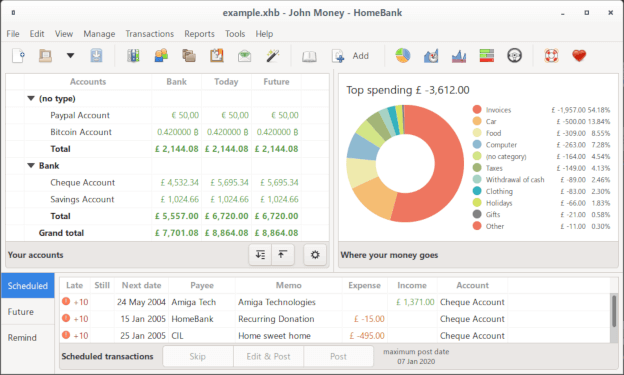Click the Car legend color swatch
624x375 pixels.
477,121
